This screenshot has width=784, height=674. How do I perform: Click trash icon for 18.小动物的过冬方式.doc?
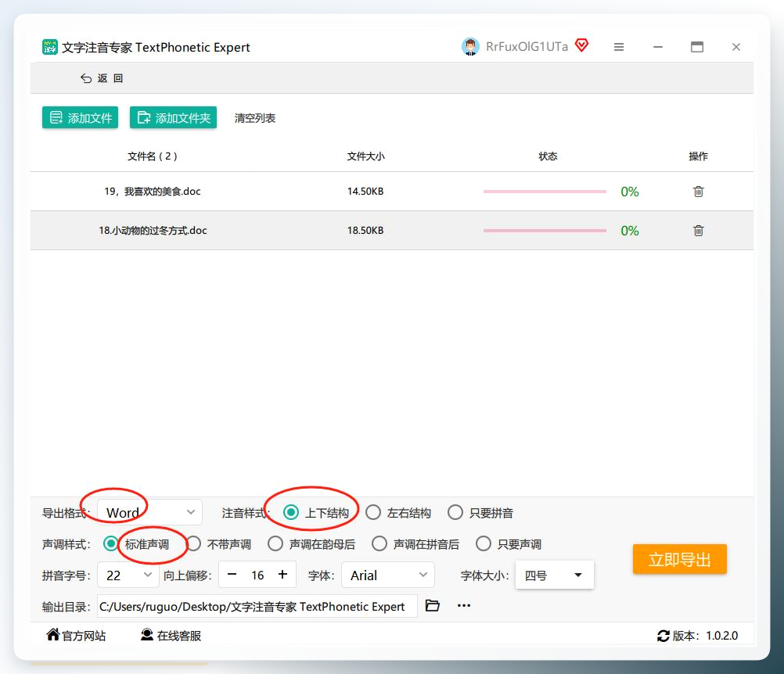(698, 231)
